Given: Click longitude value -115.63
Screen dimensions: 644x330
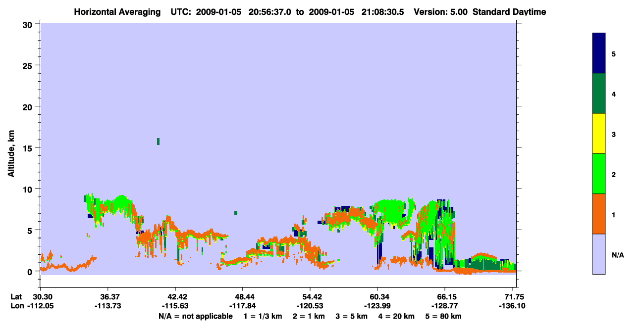Looking at the screenshot, I should (175, 306).
